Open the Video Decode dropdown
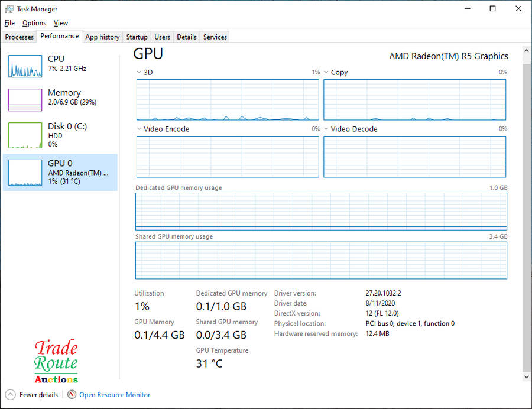532x409 pixels. coord(326,129)
